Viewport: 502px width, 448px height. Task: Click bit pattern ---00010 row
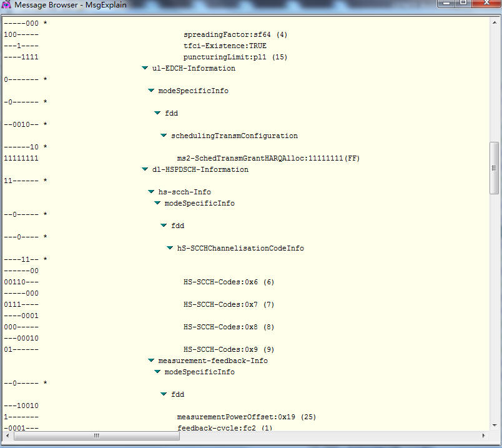21,338
